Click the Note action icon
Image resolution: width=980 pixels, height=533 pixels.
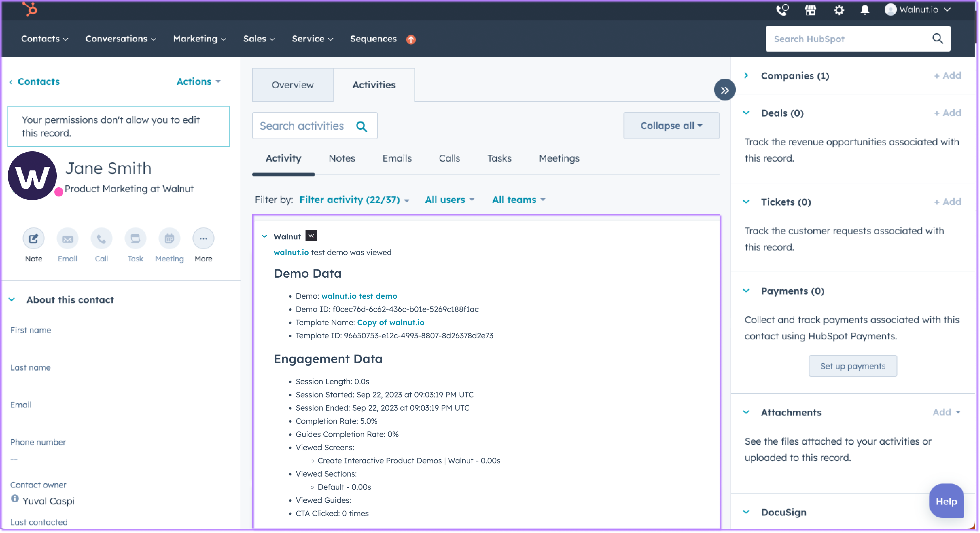pos(34,238)
